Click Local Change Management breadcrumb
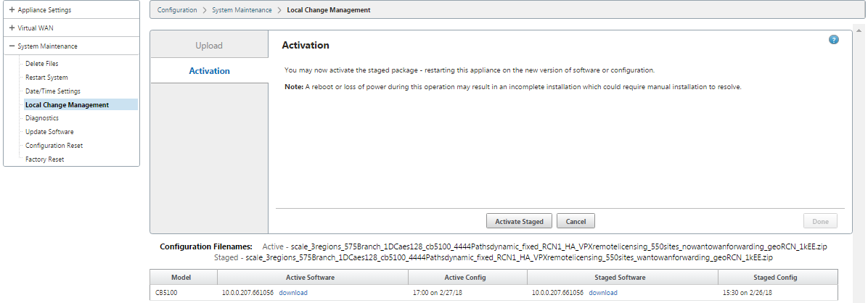Viewport: 868px width, 303px height. click(x=329, y=10)
